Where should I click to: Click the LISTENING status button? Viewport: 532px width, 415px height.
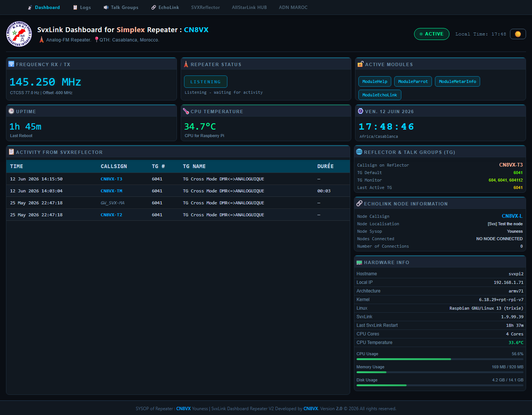tap(206, 82)
